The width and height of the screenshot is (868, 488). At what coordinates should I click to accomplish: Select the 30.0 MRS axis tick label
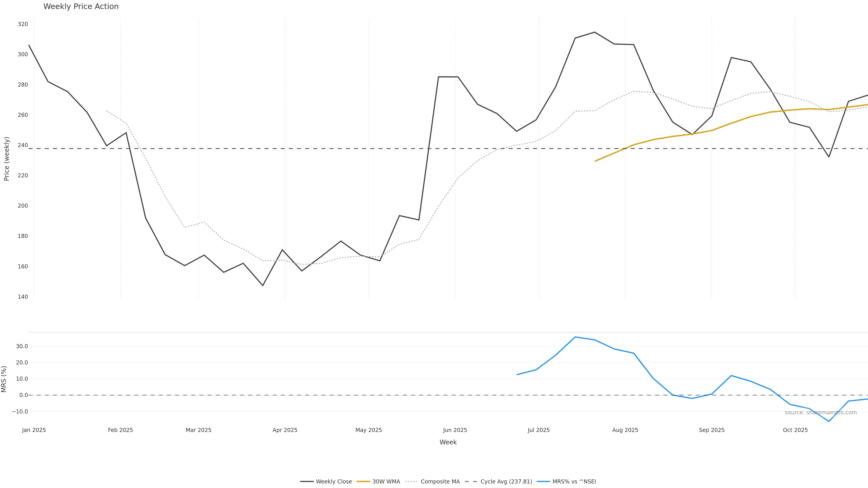pos(22,346)
